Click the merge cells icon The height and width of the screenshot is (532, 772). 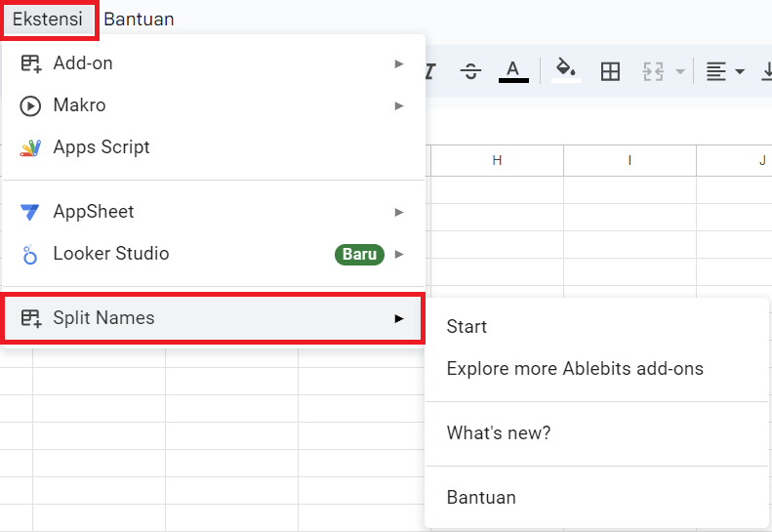click(x=653, y=72)
